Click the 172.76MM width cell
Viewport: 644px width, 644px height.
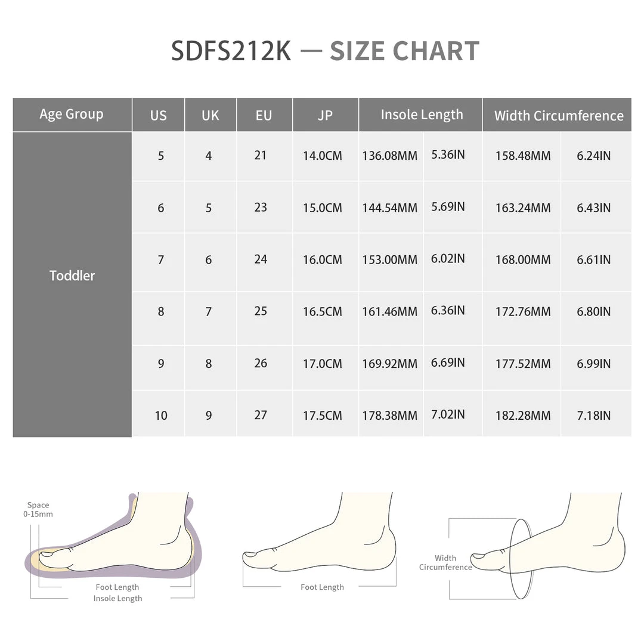pos(523,311)
